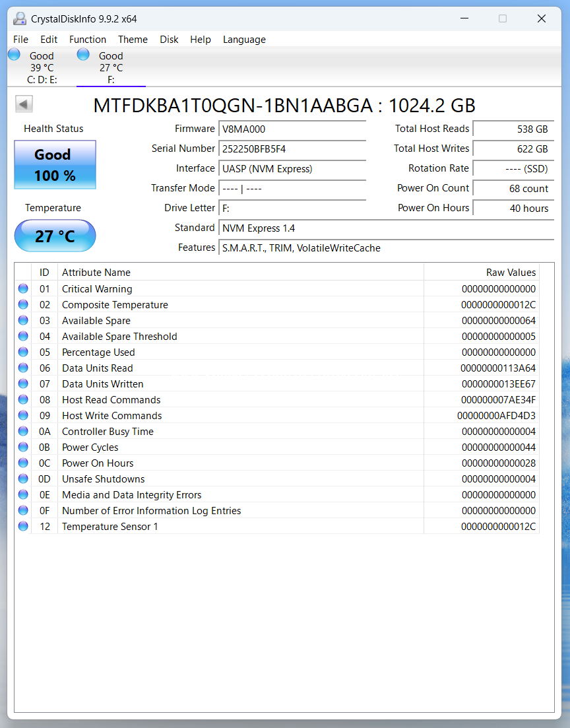Click the Serial Number field 252250BFB5F4
Viewport: 570px width, 728px height.
292,149
